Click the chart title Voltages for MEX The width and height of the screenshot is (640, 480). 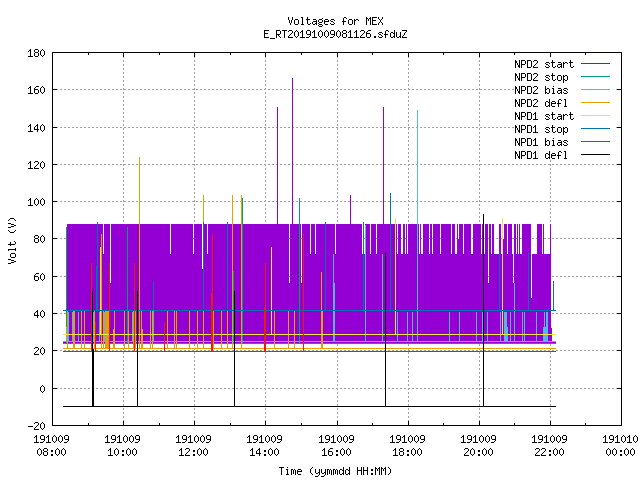coord(335,21)
